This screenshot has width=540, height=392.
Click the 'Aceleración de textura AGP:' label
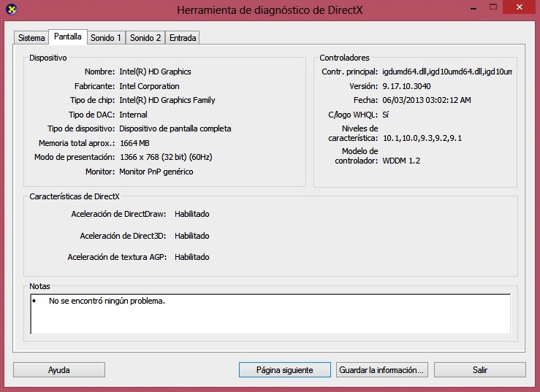[117, 257]
